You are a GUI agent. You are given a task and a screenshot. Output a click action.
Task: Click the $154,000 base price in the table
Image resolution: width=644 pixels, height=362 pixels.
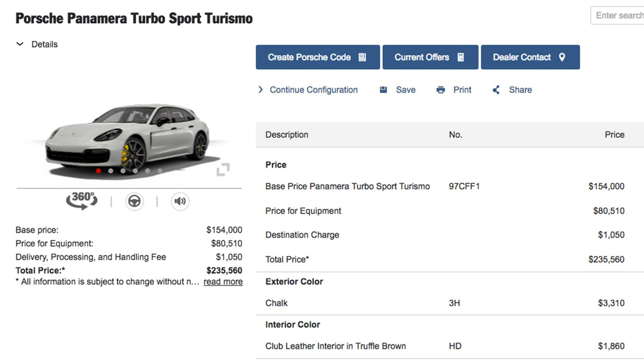coord(606,187)
